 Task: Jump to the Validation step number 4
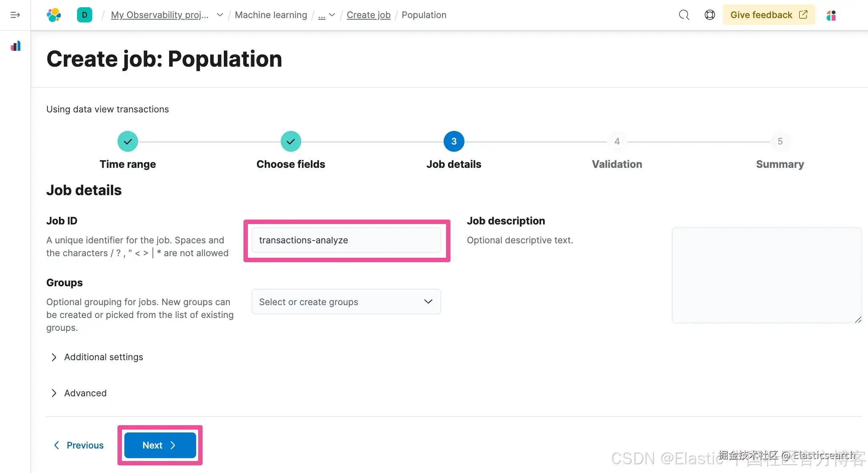point(617,141)
